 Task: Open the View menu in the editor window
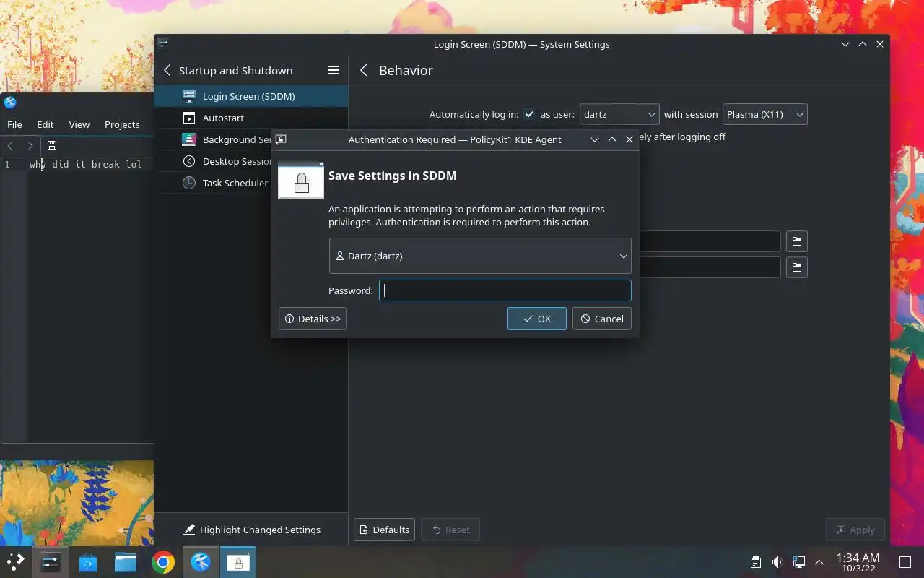[x=79, y=124]
